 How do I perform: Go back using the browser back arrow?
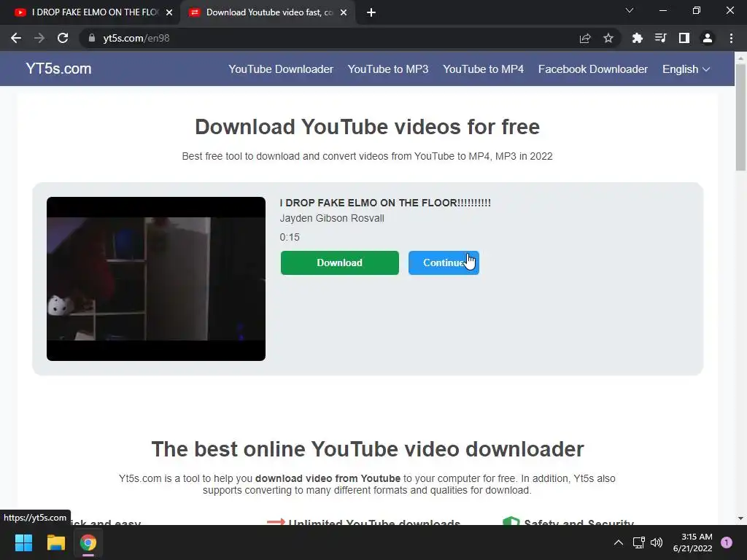coord(16,38)
